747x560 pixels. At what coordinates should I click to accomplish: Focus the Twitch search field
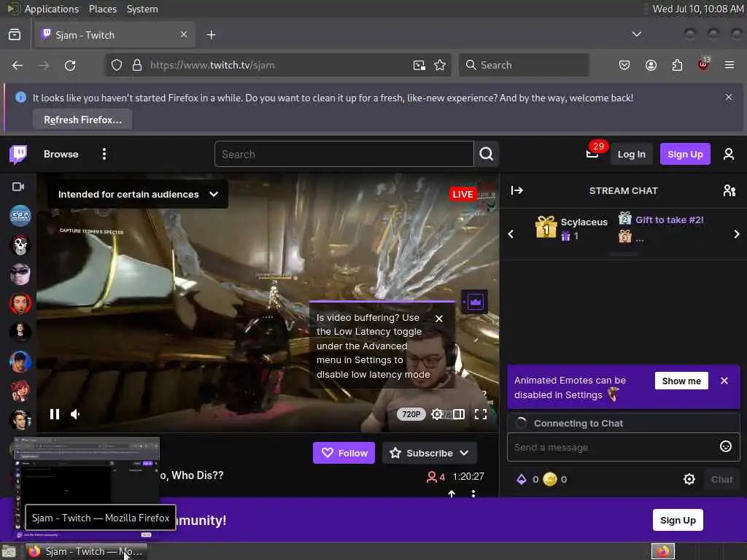click(x=344, y=154)
